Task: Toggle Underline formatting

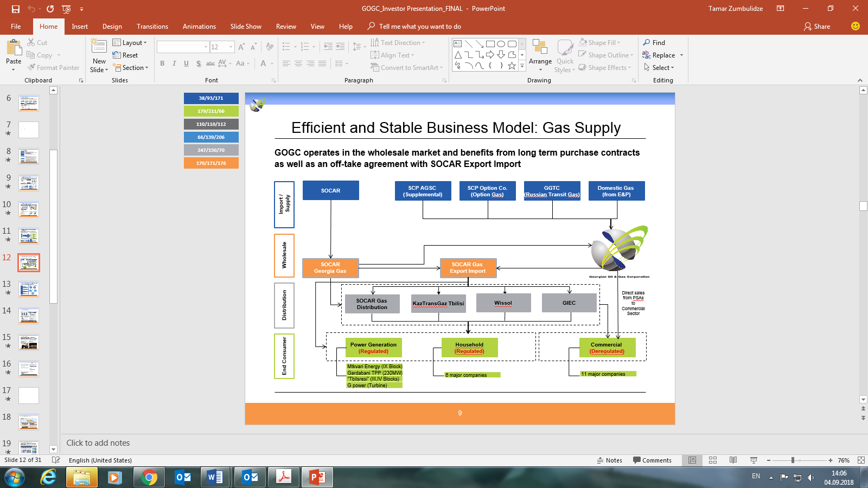Action: tap(186, 63)
